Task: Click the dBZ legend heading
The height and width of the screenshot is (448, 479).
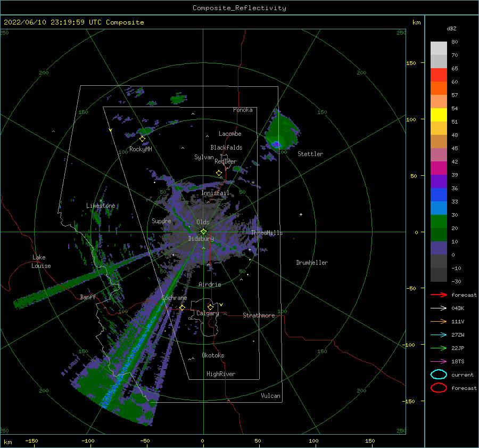Action: [x=451, y=28]
